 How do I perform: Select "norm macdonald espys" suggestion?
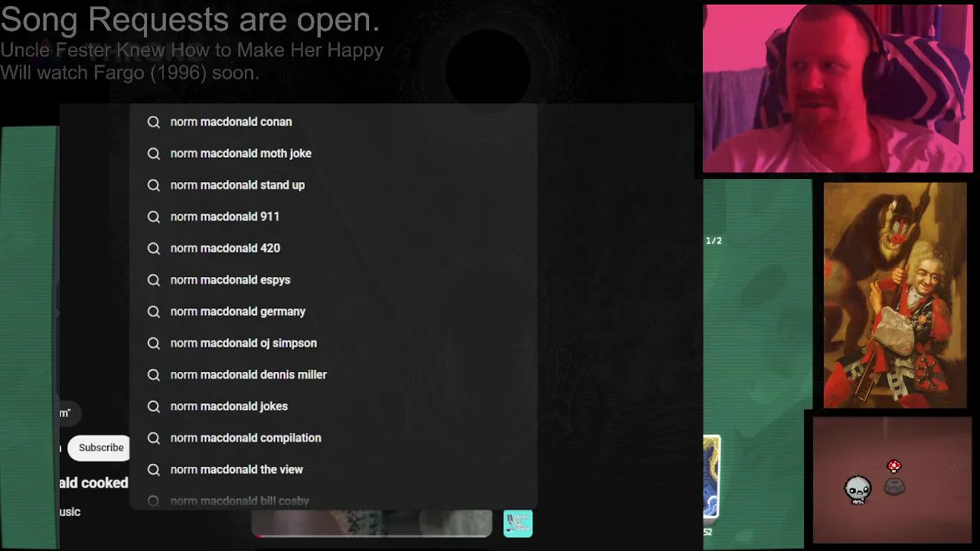pyautogui.click(x=333, y=280)
